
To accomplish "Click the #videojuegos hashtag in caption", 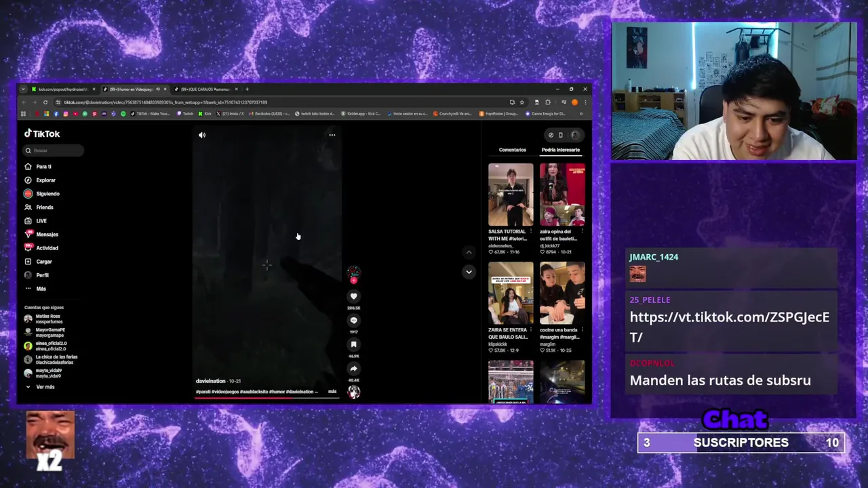I will (x=226, y=392).
